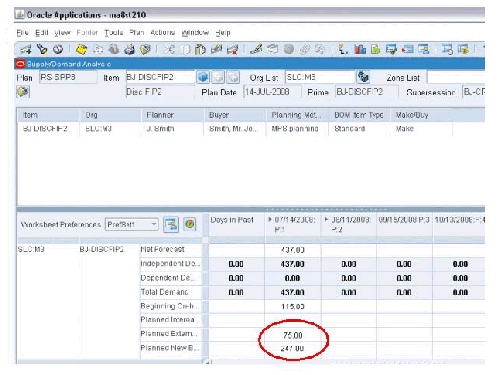The width and height of the screenshot is (500, 375).
Task: Click the Item field showing BJ-DISCFIP2
Action: (x=160, y=77)
